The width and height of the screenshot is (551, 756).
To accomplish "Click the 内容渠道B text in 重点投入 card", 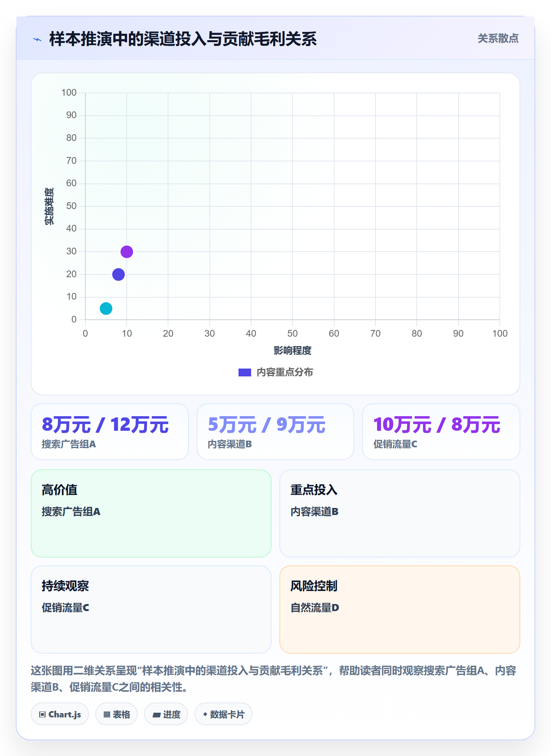I will coord(314,511).
